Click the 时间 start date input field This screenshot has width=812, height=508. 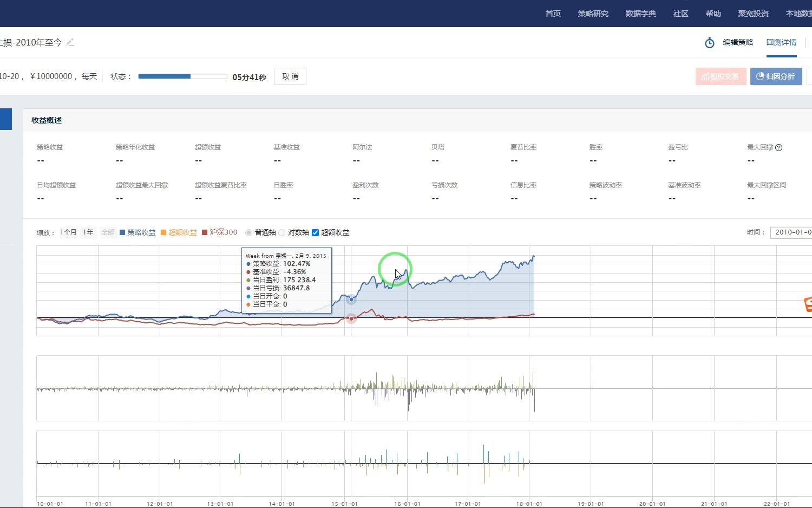click(x=791, y=232)
